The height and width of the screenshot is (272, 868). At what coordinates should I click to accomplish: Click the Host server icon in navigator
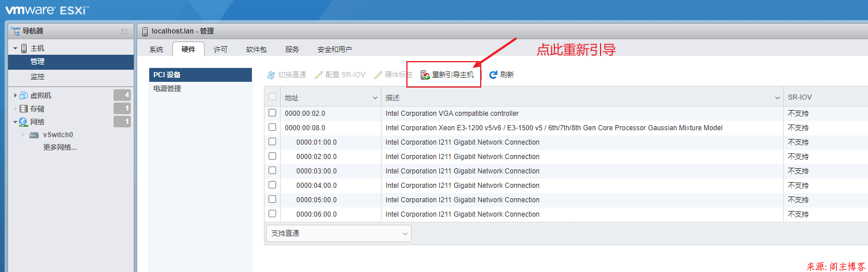click(x=24, y=48)
